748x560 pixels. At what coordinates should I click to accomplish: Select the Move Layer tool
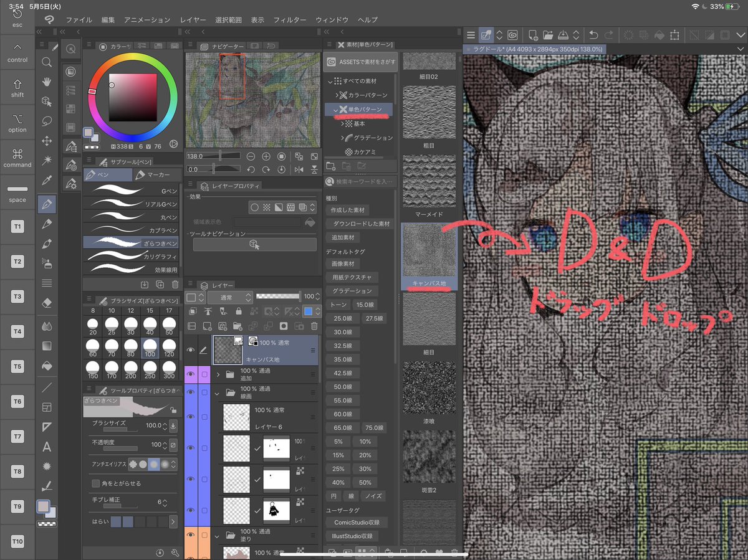point(46,141)
